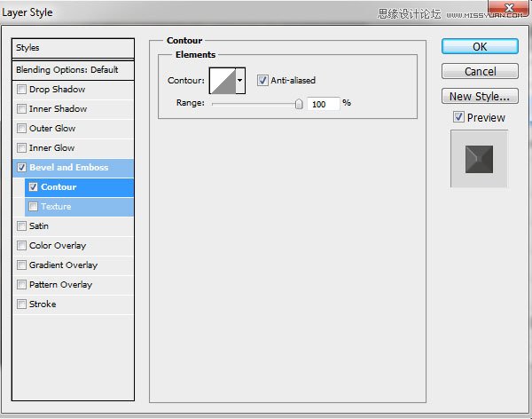Click the Range percentage input field
532x419 pixels.
[x=323, y=104]
